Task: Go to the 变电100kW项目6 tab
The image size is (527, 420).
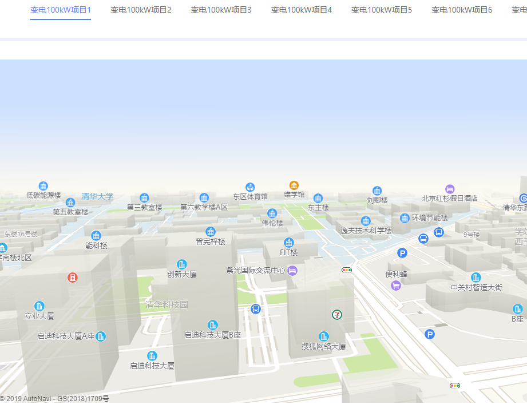Action: coord(462,10)
